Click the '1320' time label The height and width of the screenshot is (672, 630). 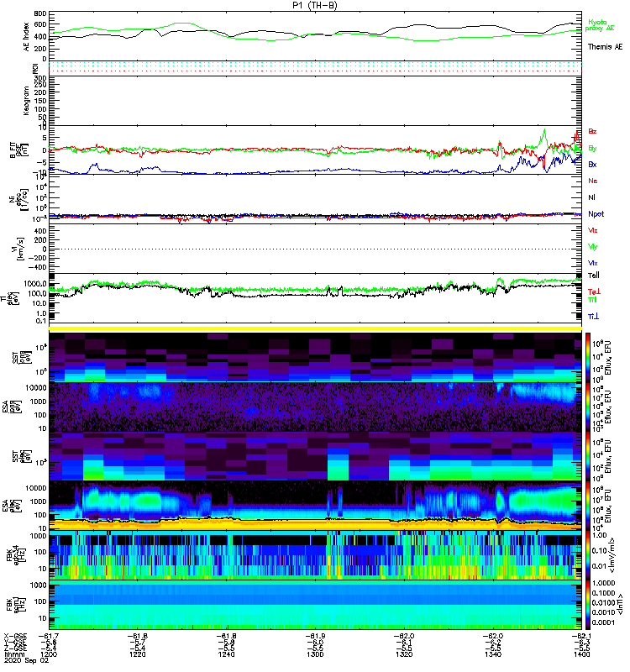[404, 654]
